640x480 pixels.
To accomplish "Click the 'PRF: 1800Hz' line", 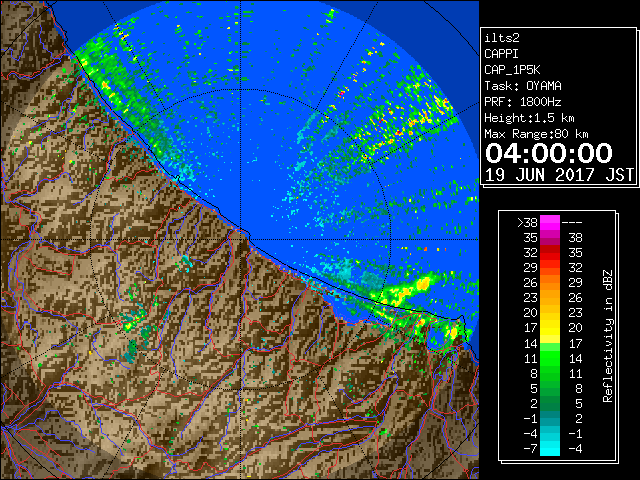I will click(523, 102).
